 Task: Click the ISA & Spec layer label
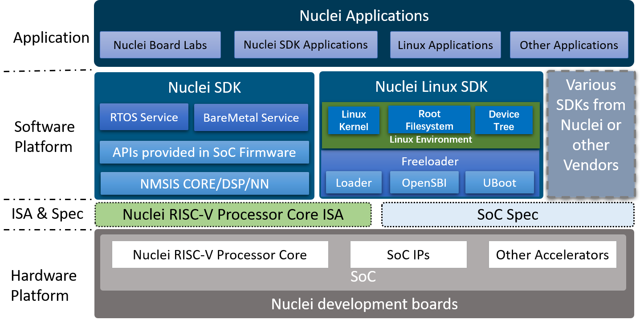tap(47, 213)
